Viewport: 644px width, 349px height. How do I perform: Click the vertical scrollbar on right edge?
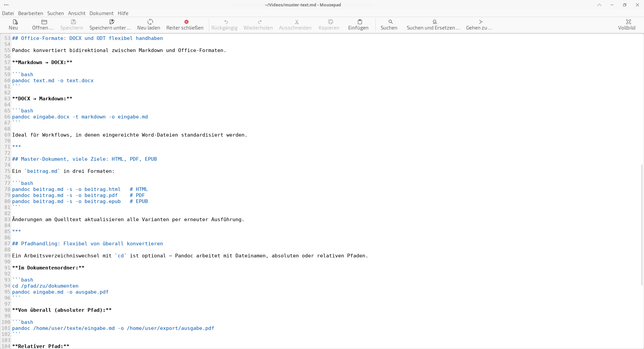(642, 225)
